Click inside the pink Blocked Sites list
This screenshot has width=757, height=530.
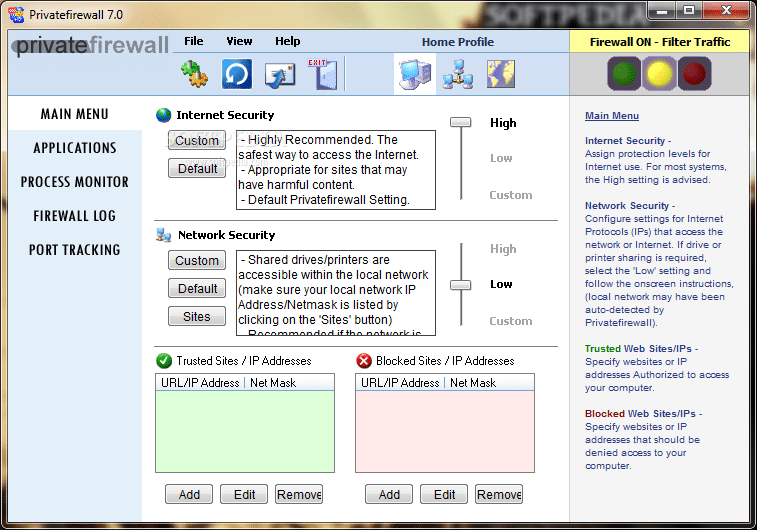pos(445,431)
